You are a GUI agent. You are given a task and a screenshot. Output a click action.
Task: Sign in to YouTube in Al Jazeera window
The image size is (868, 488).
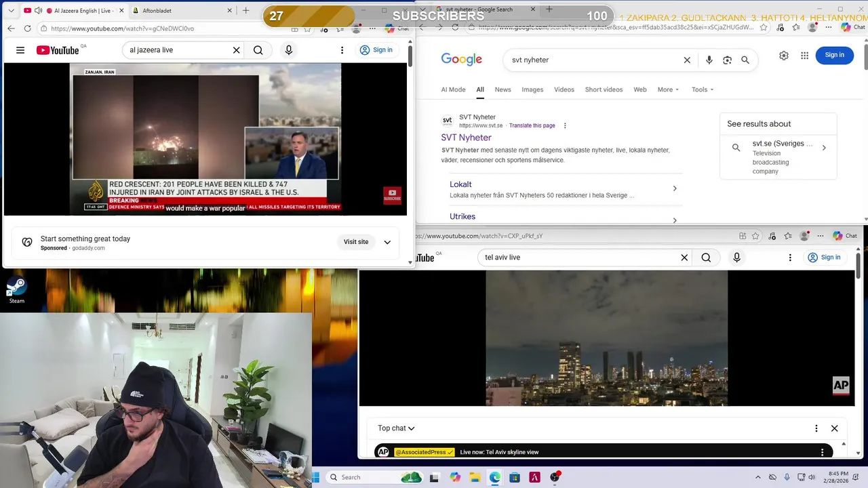tap(376, 50)
